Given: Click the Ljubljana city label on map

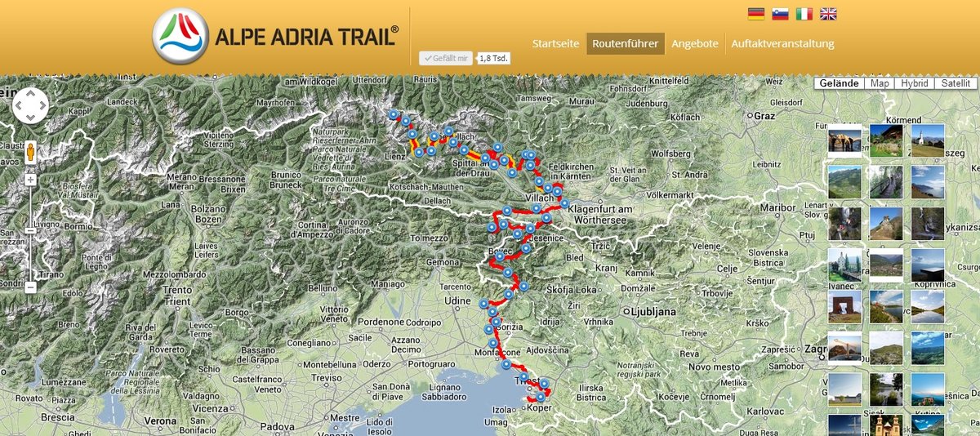Looking at the screenshot, I should click(653, 312).
